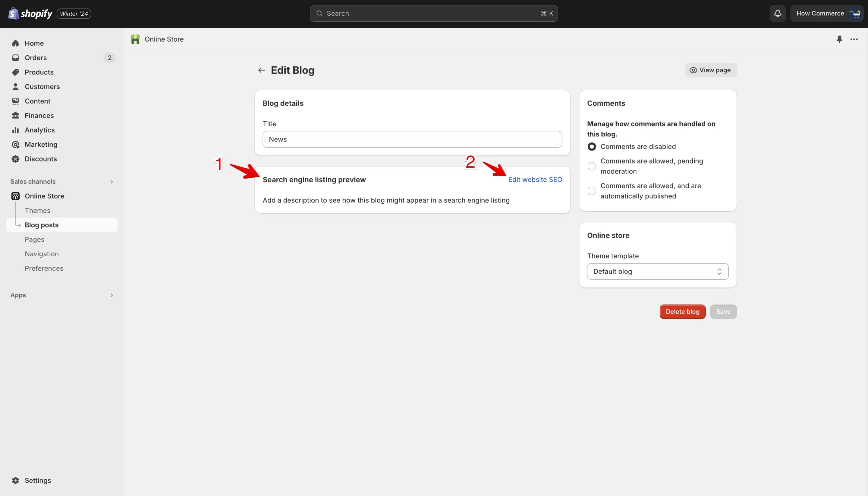
Task: Open Navigation in sidebar
Action: click(x=42, y=254)
